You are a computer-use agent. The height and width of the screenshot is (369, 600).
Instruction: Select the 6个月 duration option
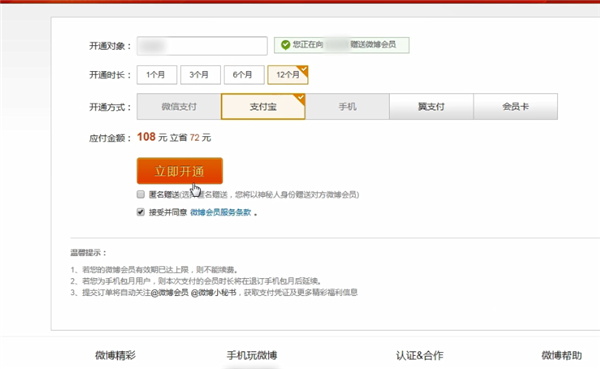tap(244, 75)
